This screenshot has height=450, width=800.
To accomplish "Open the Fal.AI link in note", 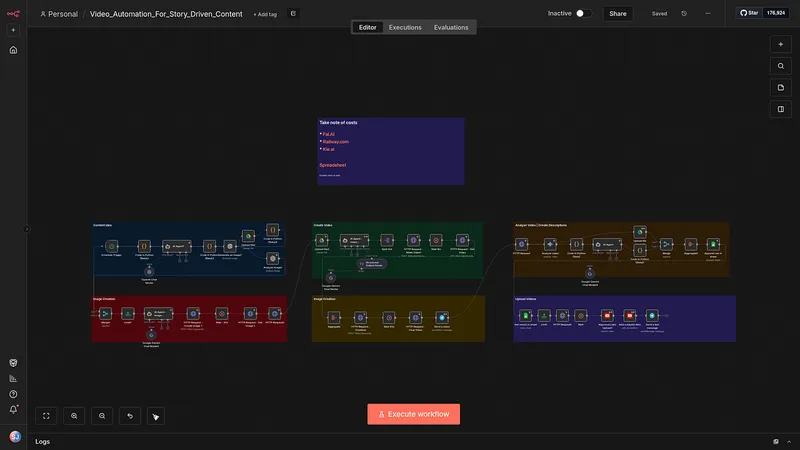I will (329, 134).
